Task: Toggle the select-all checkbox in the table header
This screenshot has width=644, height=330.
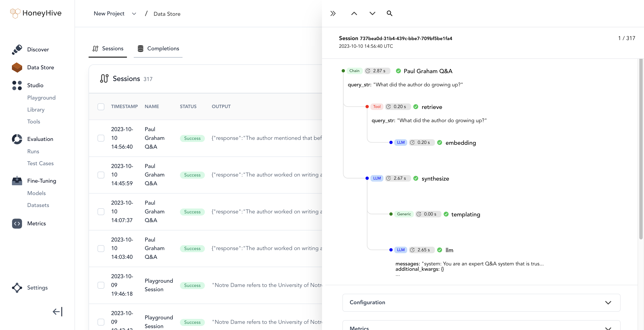Action: [x=101, y=107]
